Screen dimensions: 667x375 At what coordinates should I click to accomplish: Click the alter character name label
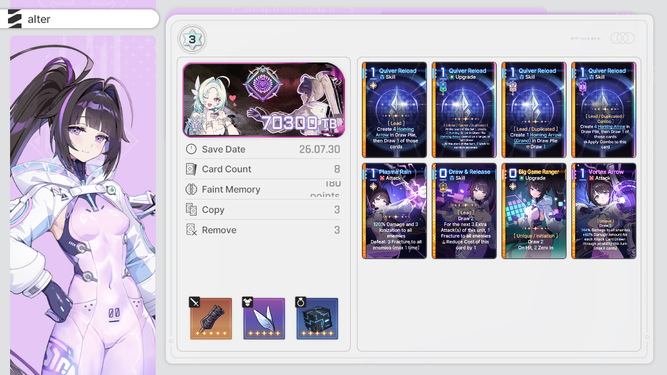(x=39, y=19)
